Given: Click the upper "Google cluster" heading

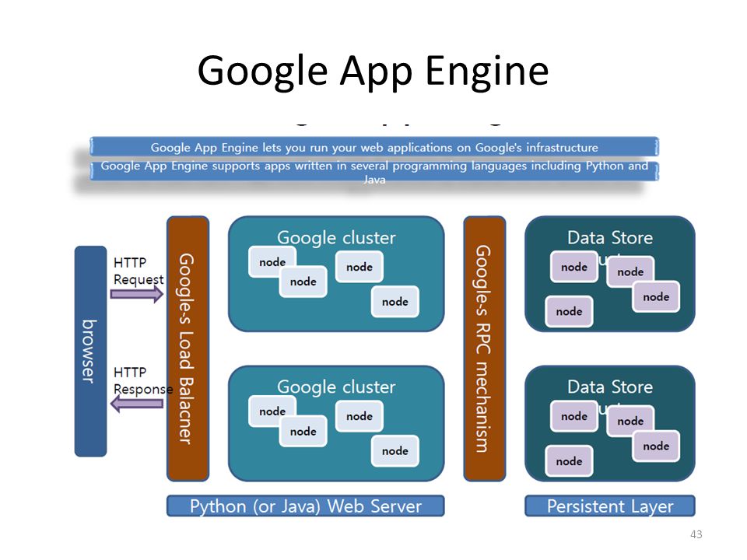Looking at the screenshot, I should pyautogui.click(x=336, y=238).
